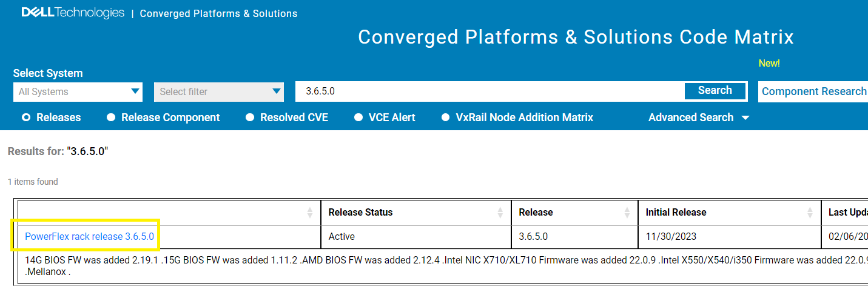Click the Search button
Viewport: 868px width, 298px height.
[715, 91]
